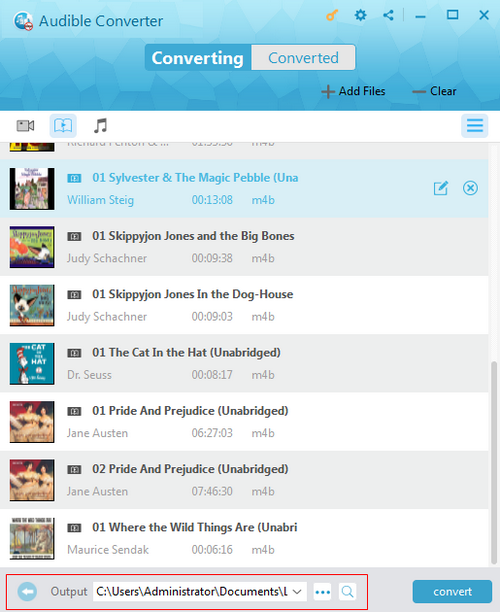
Task: Edit Sylvester & The Magic Pebble metadata
Action: click(441, 188)
